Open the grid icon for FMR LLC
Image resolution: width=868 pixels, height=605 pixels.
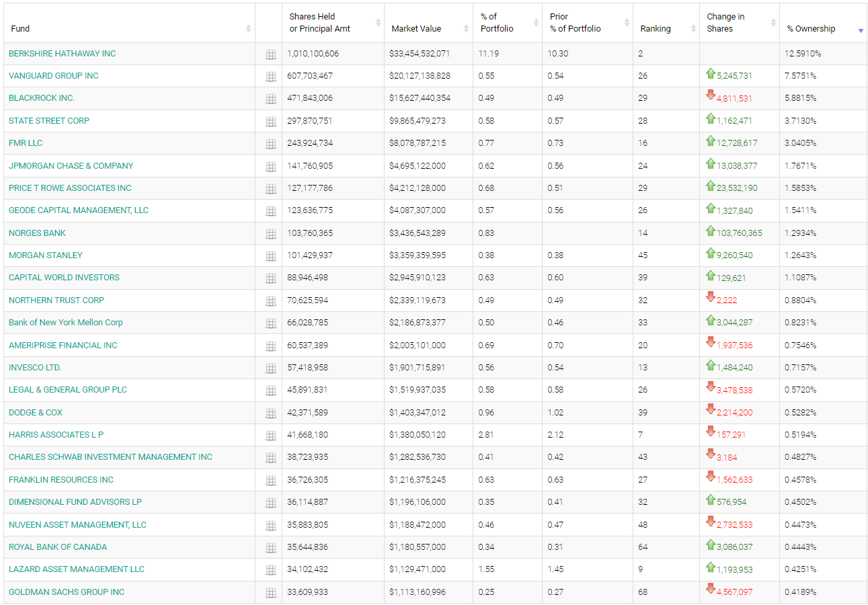click(271, 144)
